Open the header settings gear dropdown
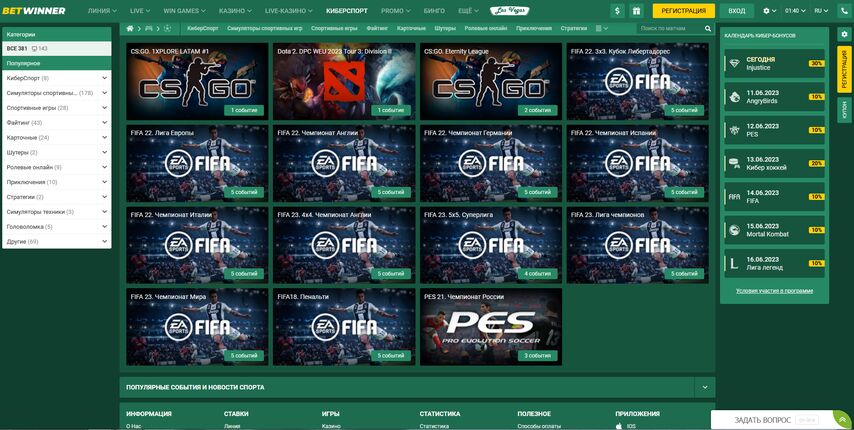Viewport: 854px width, 430px height. tap(770, 11)
